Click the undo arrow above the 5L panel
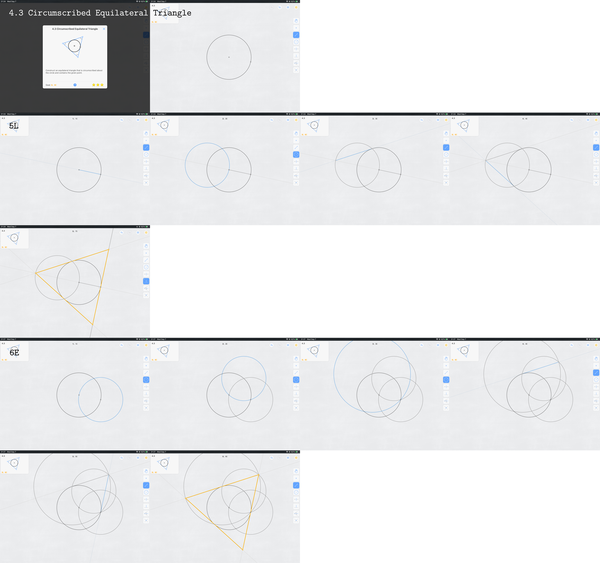This screenshot has width=600, height=563. (x=122, y=120)
